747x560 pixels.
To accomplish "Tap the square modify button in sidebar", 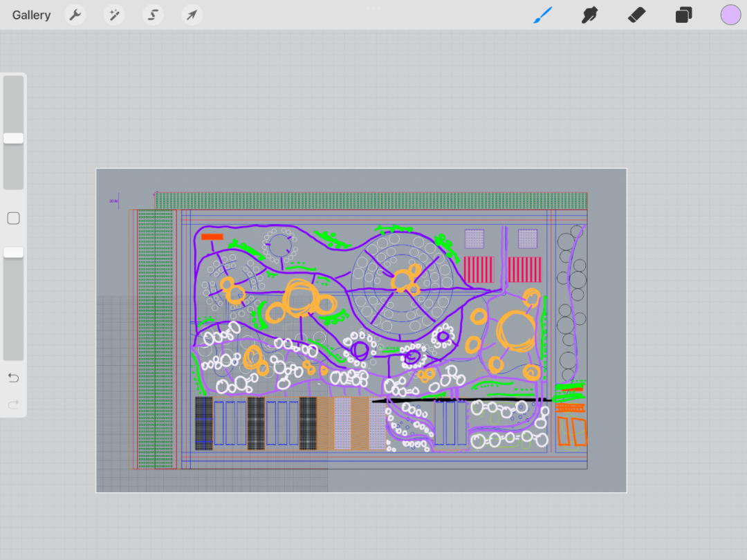I will pyautogui.click(x=13, y=218).
